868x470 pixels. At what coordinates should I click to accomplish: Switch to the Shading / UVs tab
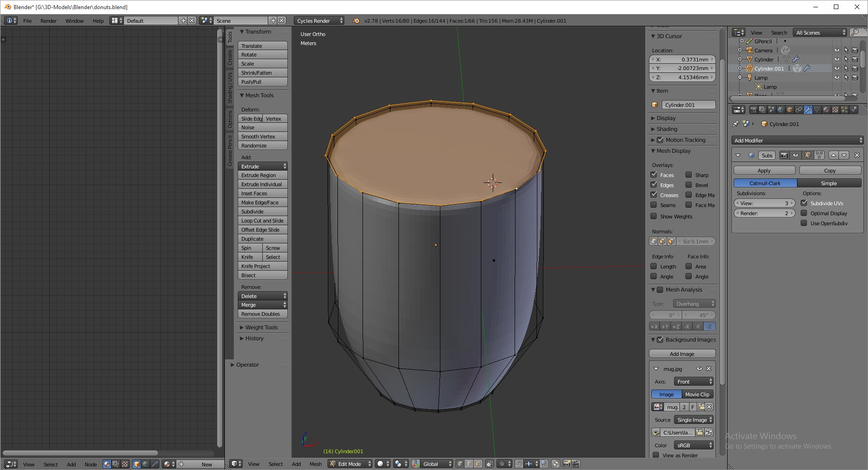pyautogui.click(x=230, y=87)
